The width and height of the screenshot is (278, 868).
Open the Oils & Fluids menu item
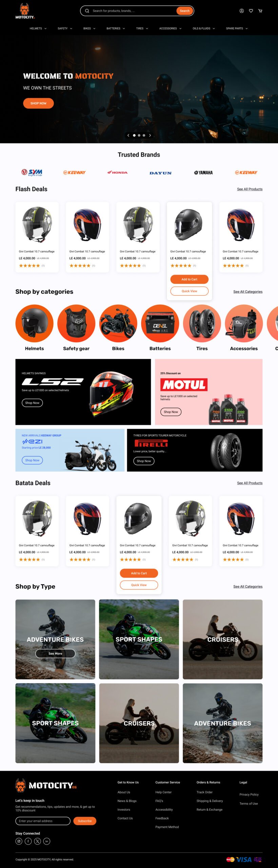tap(203, 28)
